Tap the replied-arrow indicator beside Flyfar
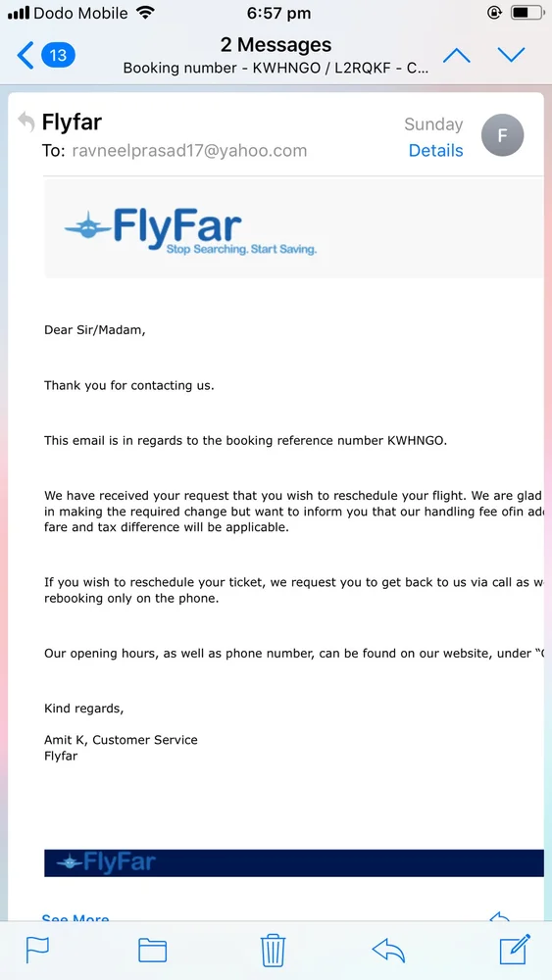 click(x=25, y=122)
